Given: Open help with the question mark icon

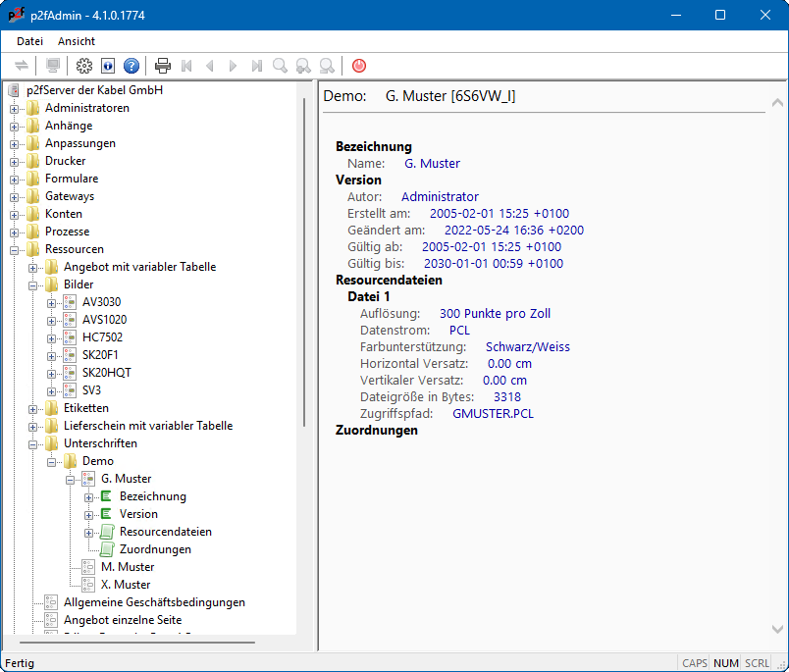Looking at the screenshot, I should [x=131, y=66].
